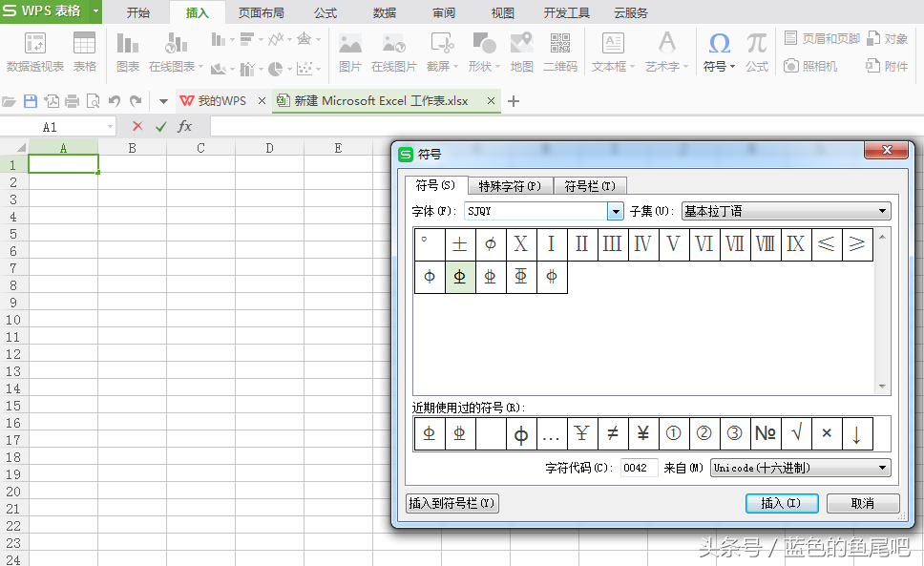Open 在线图片 online pictures

coord(393,52)
